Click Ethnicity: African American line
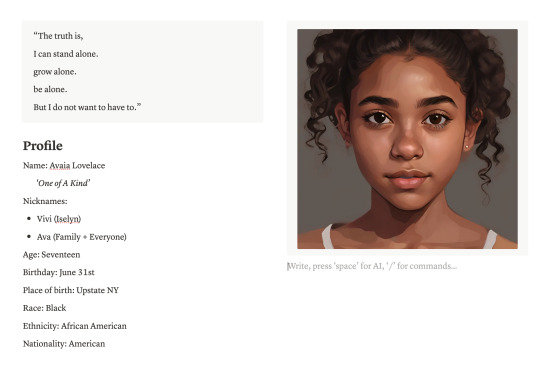The height and width of the screenshot is (367, 540). 75,326
